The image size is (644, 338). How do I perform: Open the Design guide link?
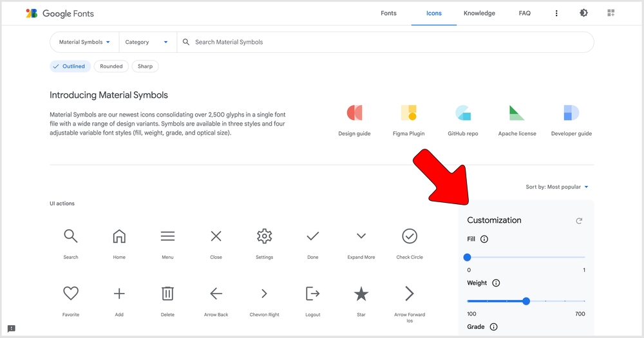354,120
